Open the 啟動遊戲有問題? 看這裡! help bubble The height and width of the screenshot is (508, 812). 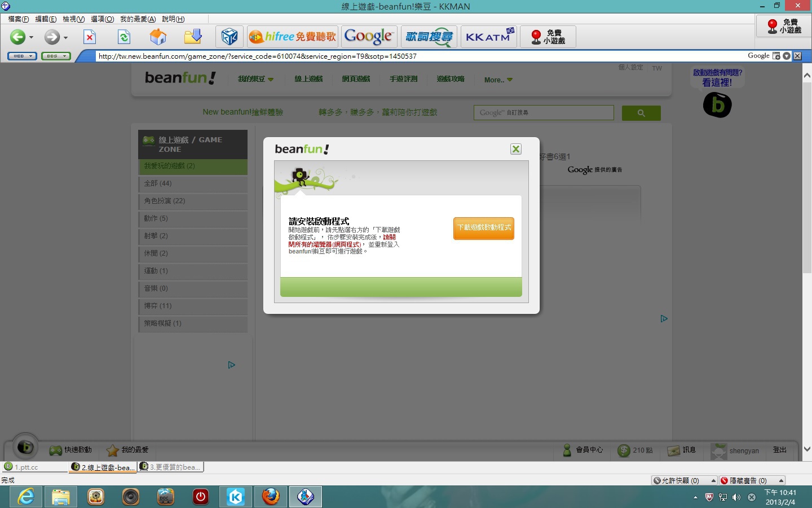(717, 77)
